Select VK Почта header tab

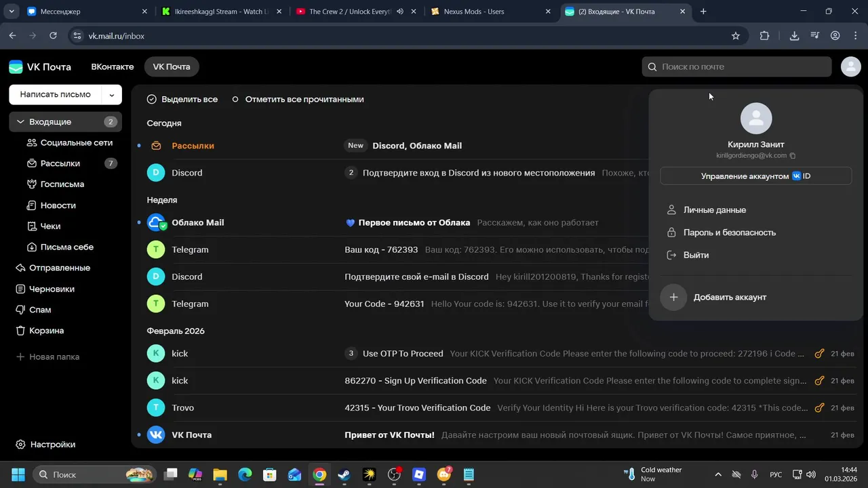(x=172, y=67)
